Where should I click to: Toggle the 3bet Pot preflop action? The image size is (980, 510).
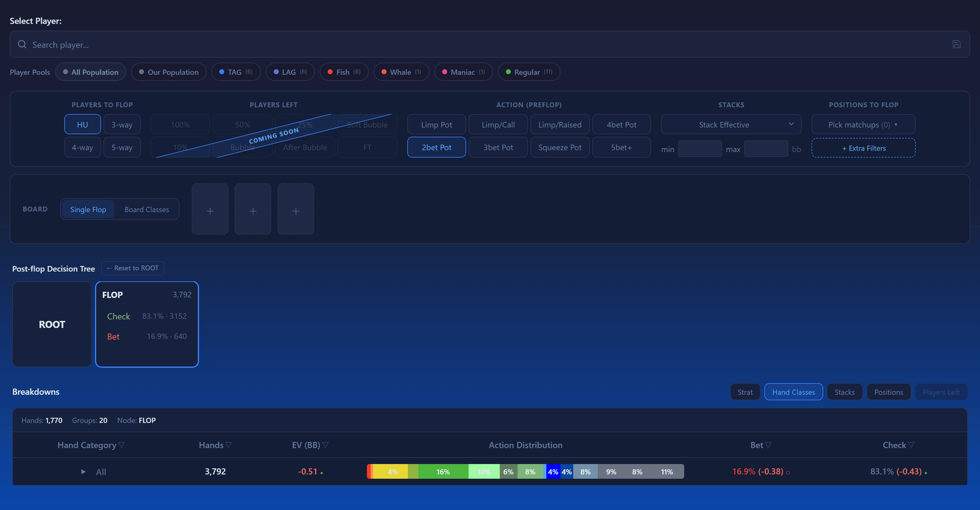[x=498, y=147]
